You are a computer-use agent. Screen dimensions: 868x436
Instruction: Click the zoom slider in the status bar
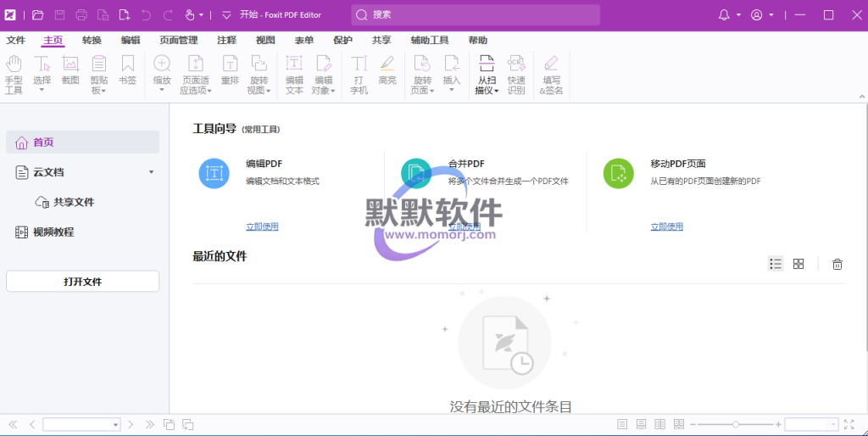pyautogui.click(x=736, y=424)
